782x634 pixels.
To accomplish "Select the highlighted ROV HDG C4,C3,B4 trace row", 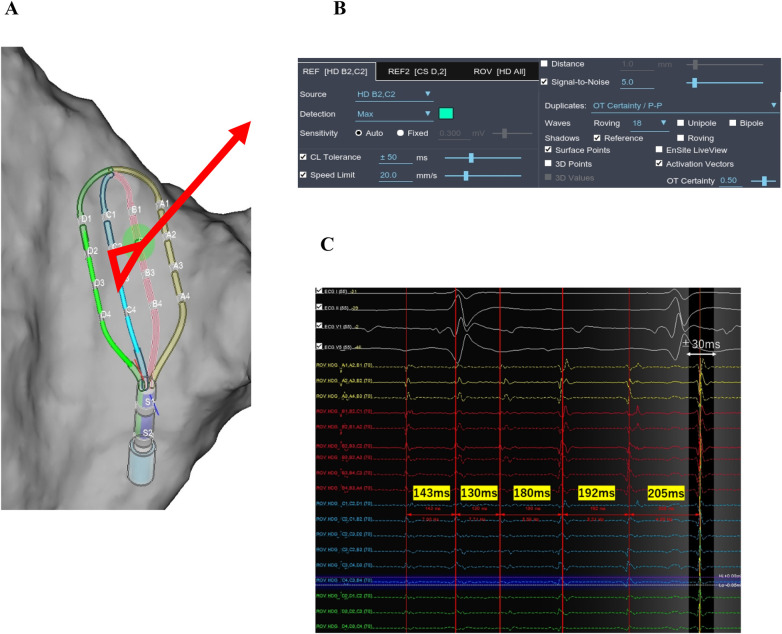I will (x=528, y=581).
